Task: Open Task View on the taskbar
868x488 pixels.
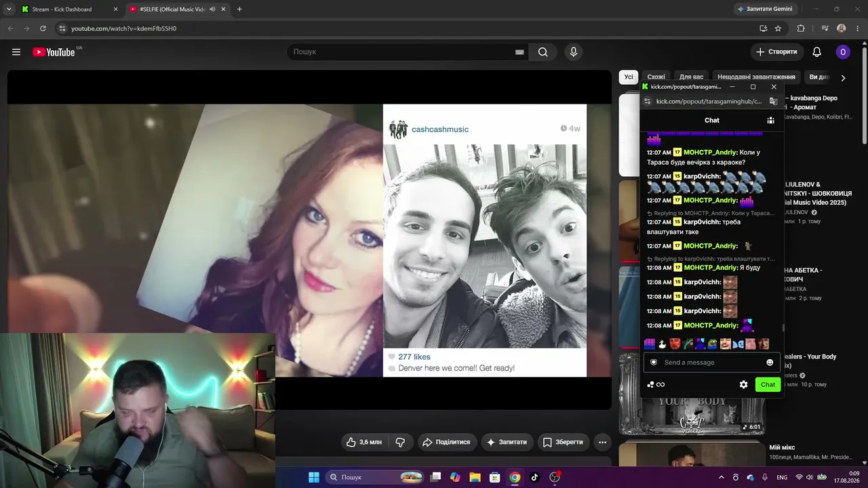Action: [436, 477]
